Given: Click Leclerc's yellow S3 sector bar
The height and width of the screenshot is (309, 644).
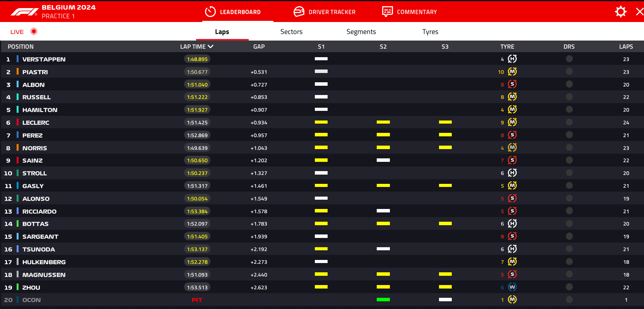Looking at the screenshot, I should (445, 122).
